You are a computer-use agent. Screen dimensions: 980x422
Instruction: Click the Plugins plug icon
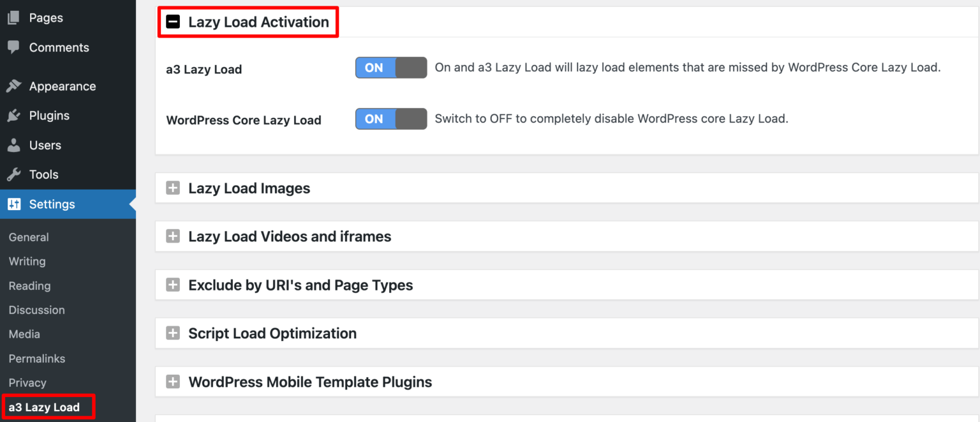(13, 115)
